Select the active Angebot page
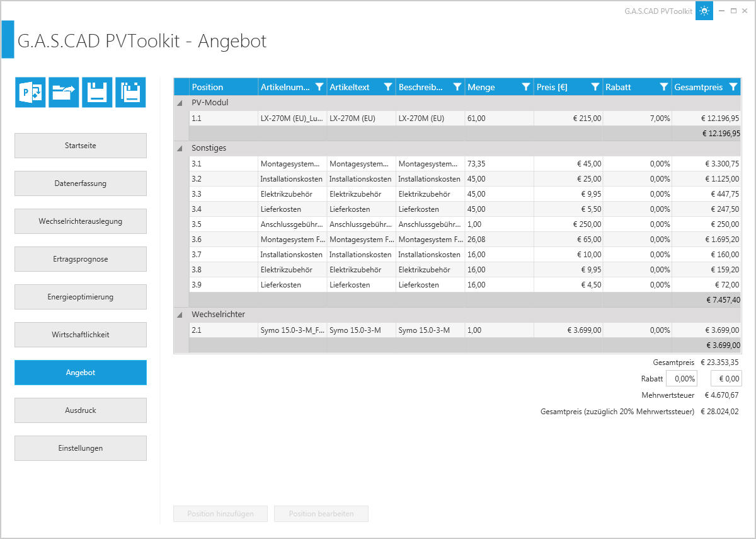Image resolution: width=756 pixels, height=539 pixels. (x=81, y=373)
